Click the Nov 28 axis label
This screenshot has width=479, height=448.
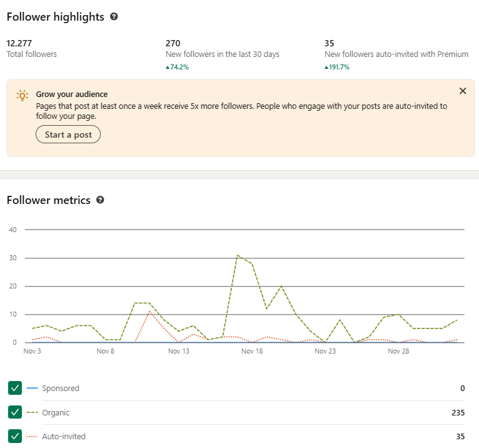coord(398,352)
